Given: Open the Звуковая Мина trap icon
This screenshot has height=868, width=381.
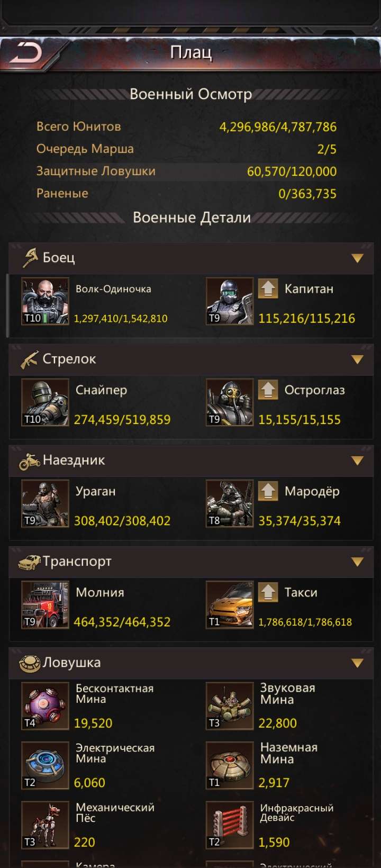Looking at the screenshot, I should 230,706.
